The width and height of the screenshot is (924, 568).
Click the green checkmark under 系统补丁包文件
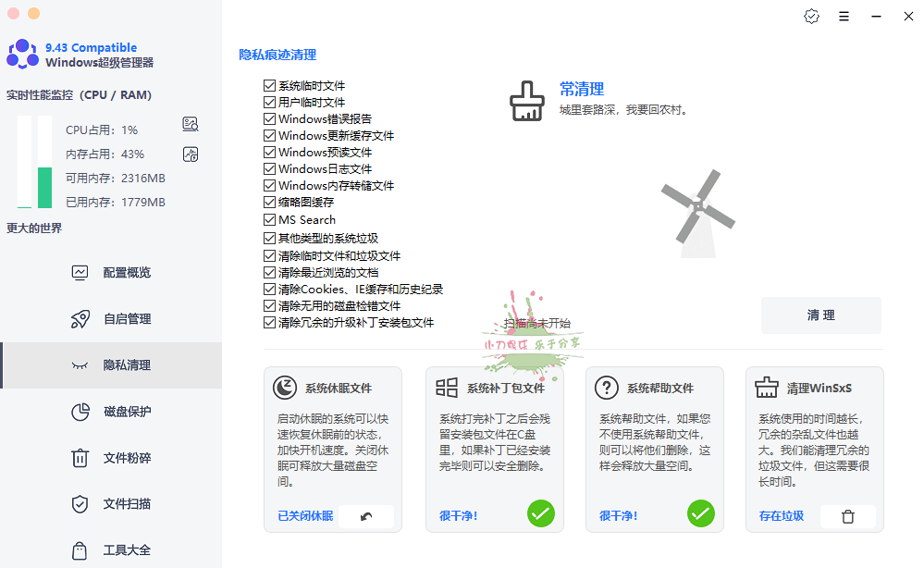coord(540,512)
